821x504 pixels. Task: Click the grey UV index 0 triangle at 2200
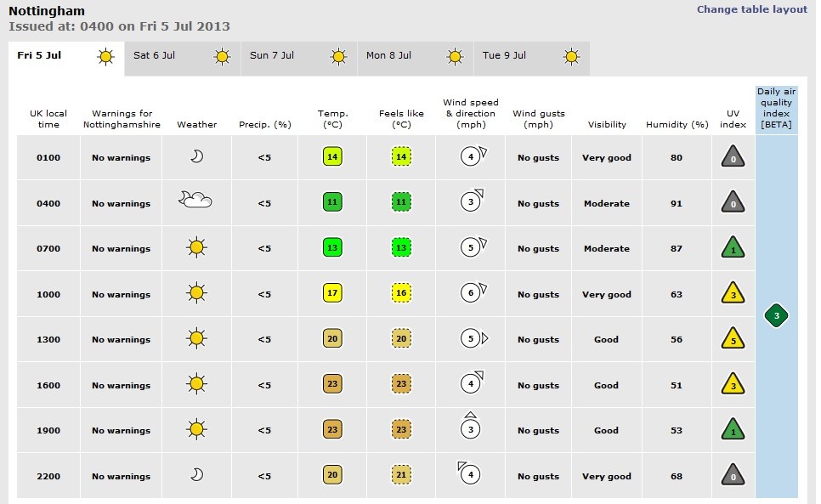pyautogui.click(x=733, y=475)
